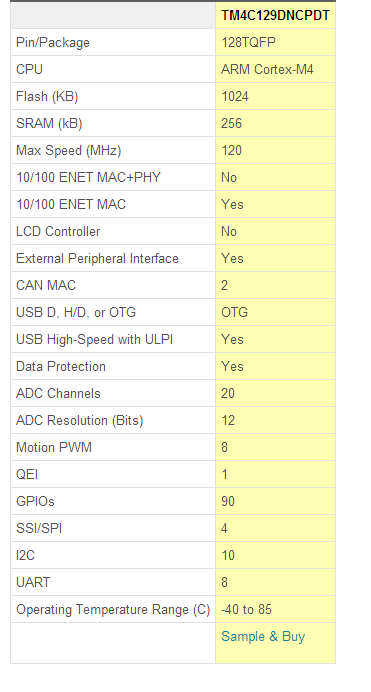Click the Max Speed (MHz) label
371x692 pixels.
[x=68, y=150]
